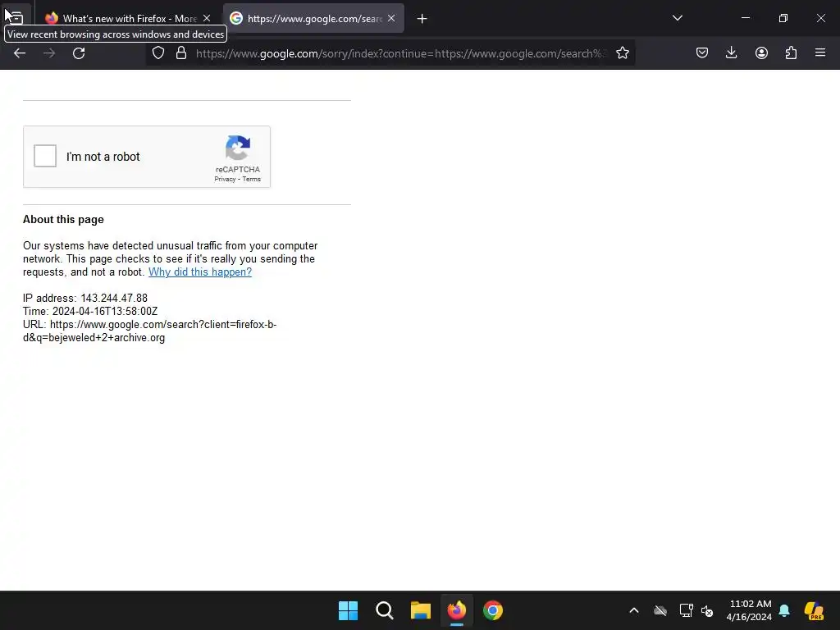Click the Copilot preview taskbar icon
840x630 pixels.
tap(814, 610)
